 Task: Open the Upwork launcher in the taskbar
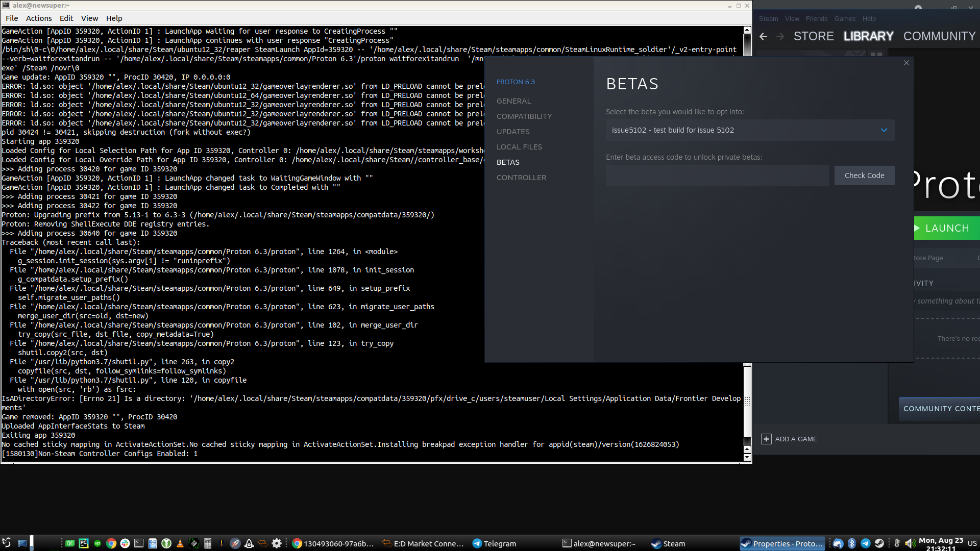(97, 543)
